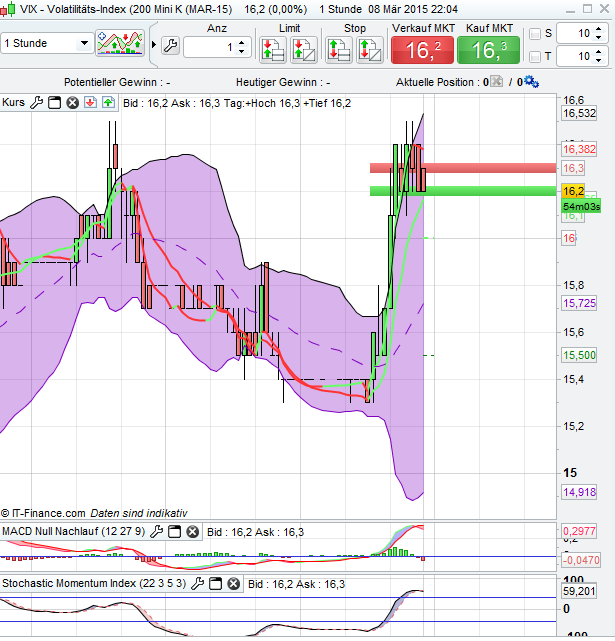
Task: Maximize the MACD Null Nachlauf panel
Action: tap(175, 531)
